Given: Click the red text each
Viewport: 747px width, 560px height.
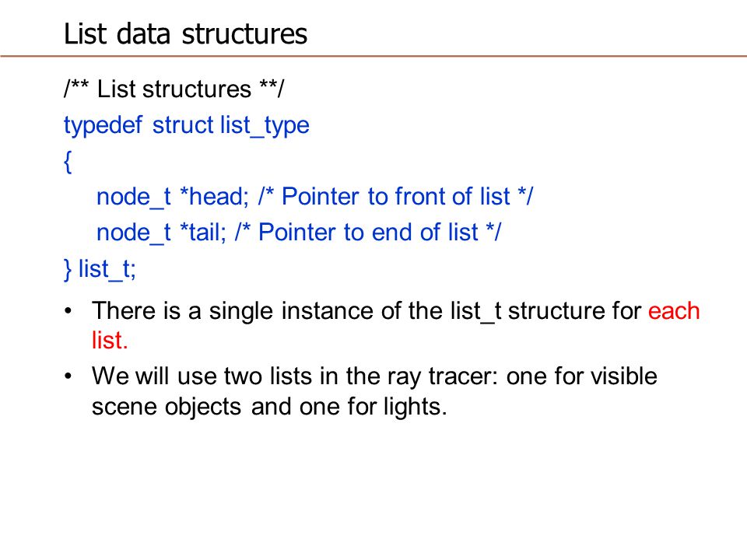Looking at the screenshot, I should [x=674, y=311].
